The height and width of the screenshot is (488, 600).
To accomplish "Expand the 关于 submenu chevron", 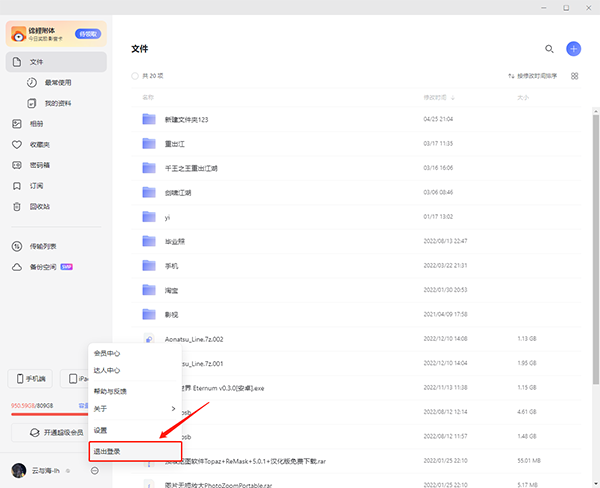I will coord(173,409).
